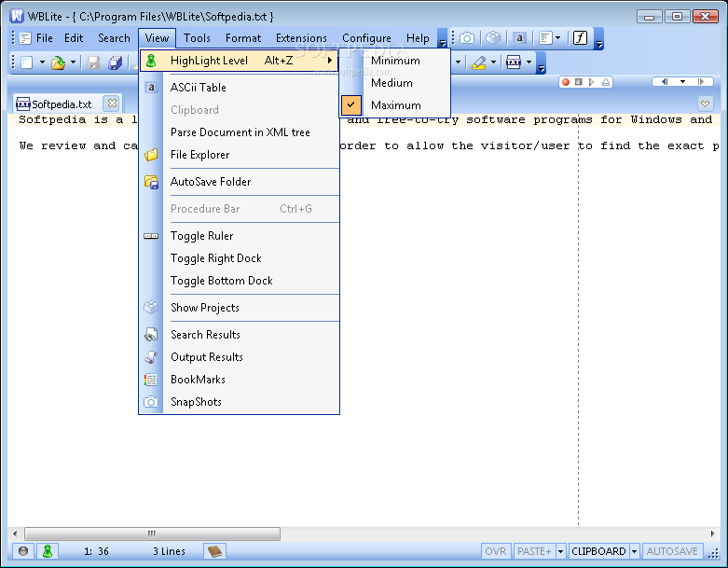Open dropdown arrow next to open folder icon
Screen dimensions: 728x568
(73, 62)
